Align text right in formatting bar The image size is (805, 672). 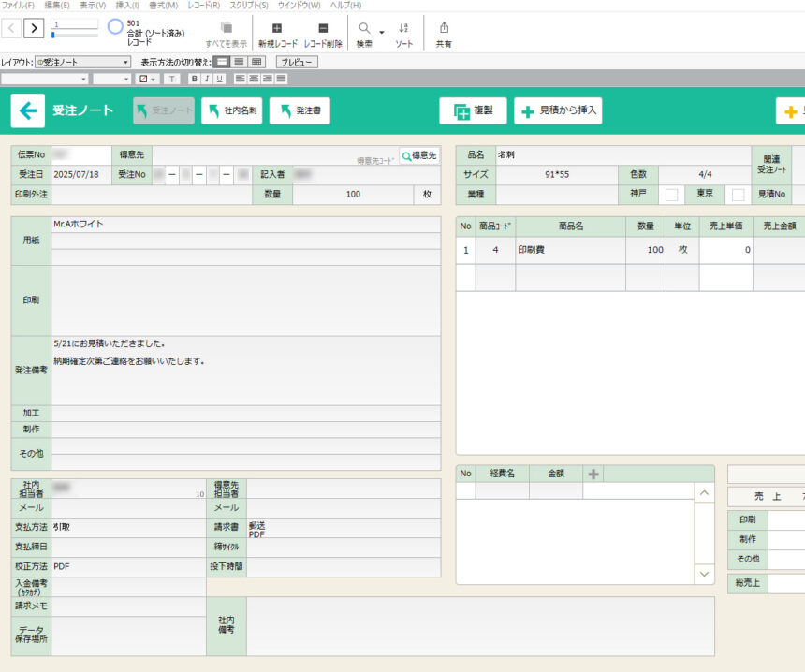pyautogui.click(x=268, y=79)
